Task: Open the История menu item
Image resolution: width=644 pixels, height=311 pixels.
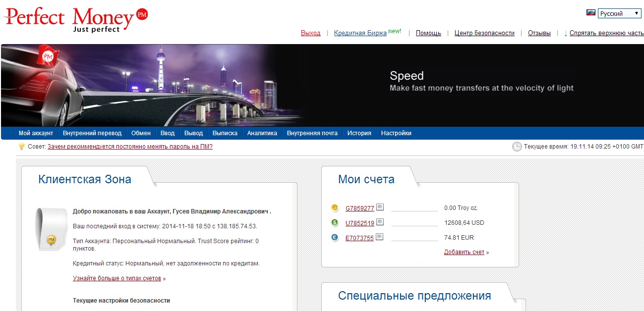Action: 359,133
